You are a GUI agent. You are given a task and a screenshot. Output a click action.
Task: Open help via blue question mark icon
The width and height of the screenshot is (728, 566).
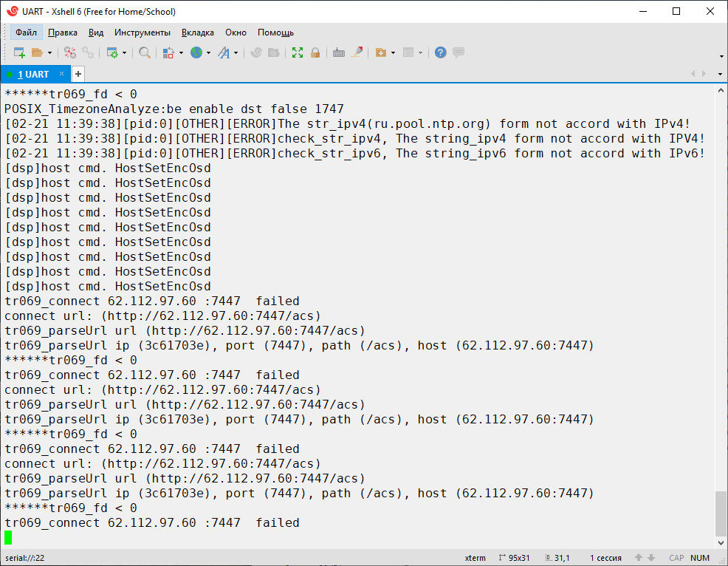[x=441, y=52]
